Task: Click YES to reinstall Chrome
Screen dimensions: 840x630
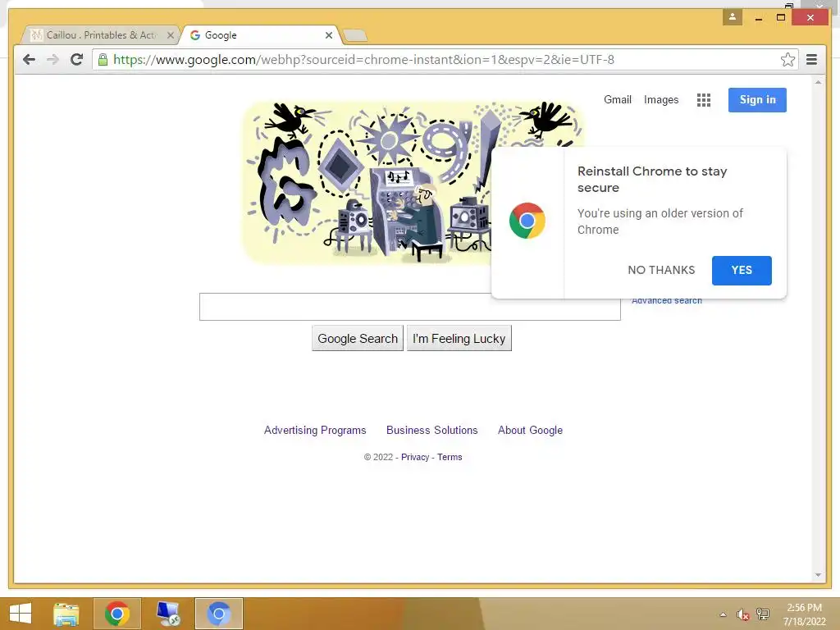Action: [x=742, y=271]
